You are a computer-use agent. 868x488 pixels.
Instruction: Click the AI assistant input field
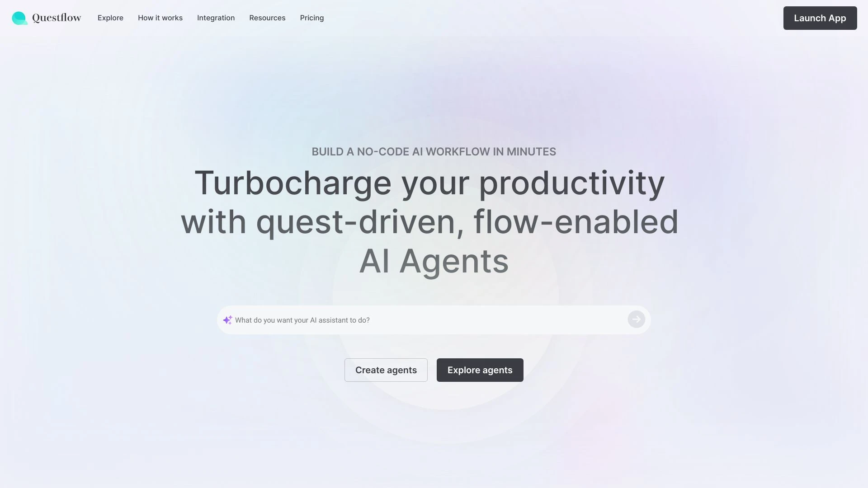(x=434, y=320)
